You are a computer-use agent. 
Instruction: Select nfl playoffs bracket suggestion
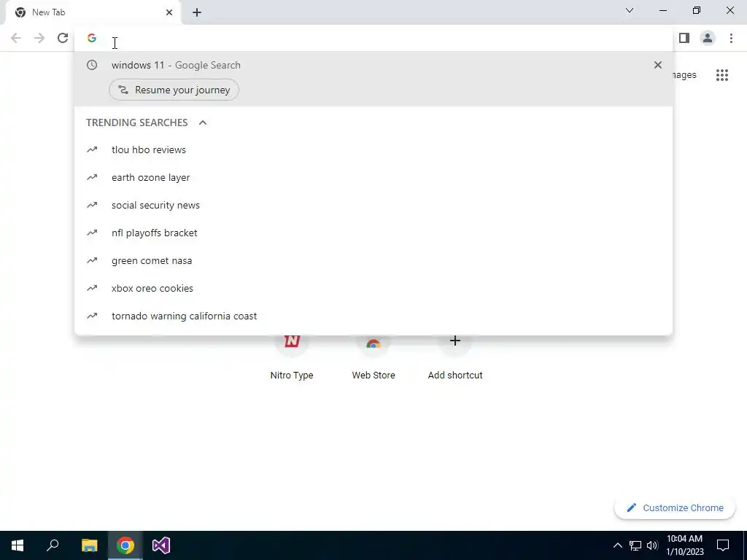373,233
